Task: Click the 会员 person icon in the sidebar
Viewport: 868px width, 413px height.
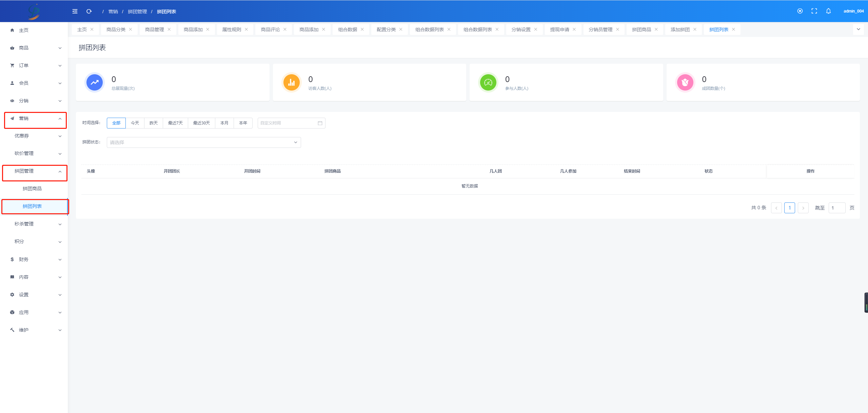Action: click(x=12, y=83)
